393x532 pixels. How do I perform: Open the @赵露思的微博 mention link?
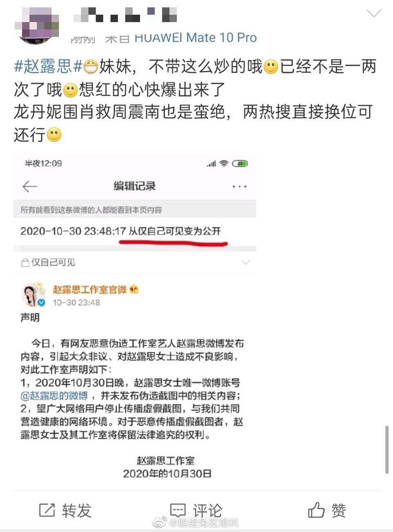pos(54,396)
